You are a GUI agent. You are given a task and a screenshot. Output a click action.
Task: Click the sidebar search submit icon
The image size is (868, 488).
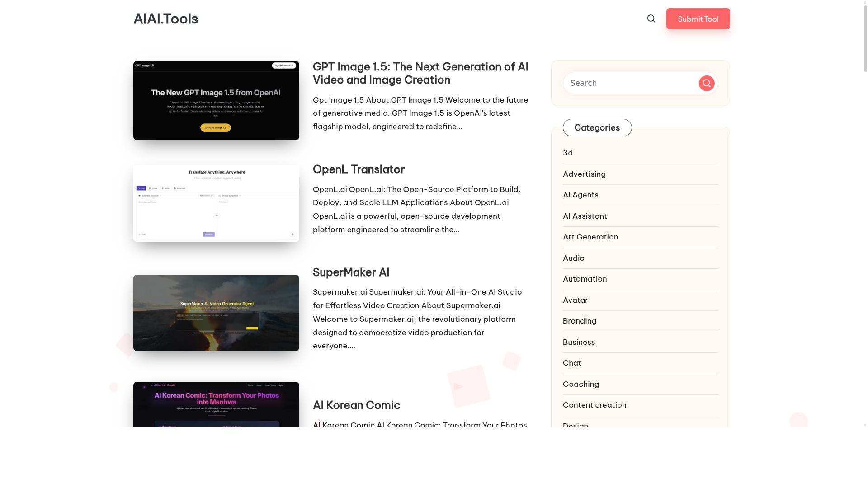pyautogui.click(x=707, y=83)
